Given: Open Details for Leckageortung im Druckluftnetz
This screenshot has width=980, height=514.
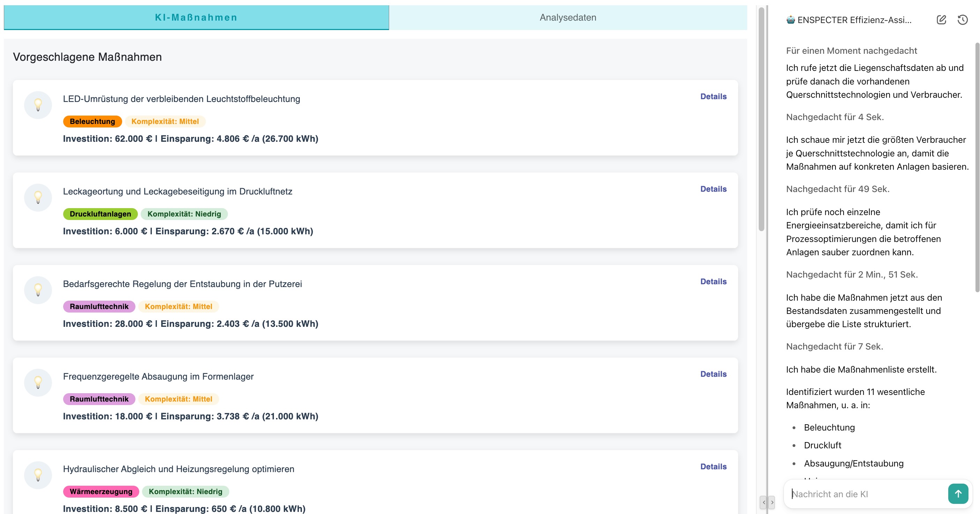Looking at the screenshot, I should click(x=713, y=189).
